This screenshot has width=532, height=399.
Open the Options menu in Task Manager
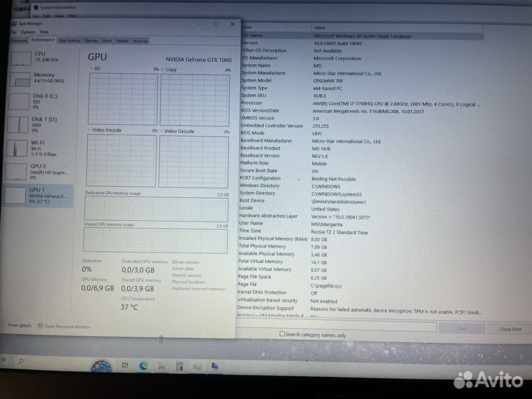[28, 32]
